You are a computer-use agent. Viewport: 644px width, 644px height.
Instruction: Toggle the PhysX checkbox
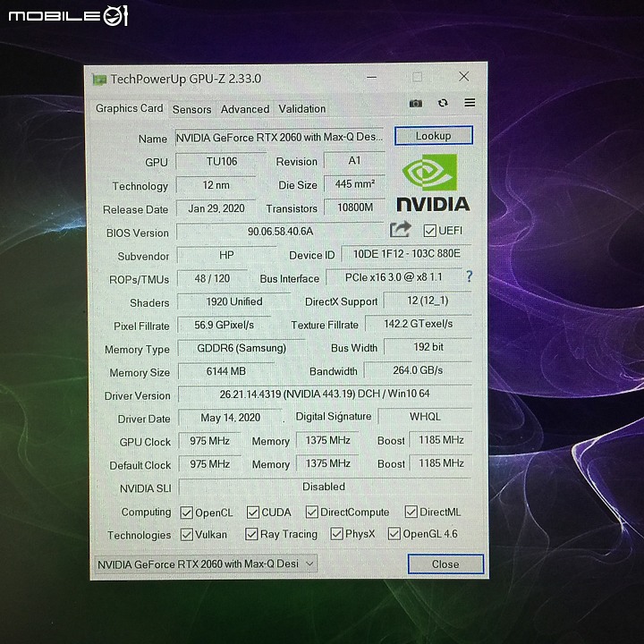click(337, 533)
